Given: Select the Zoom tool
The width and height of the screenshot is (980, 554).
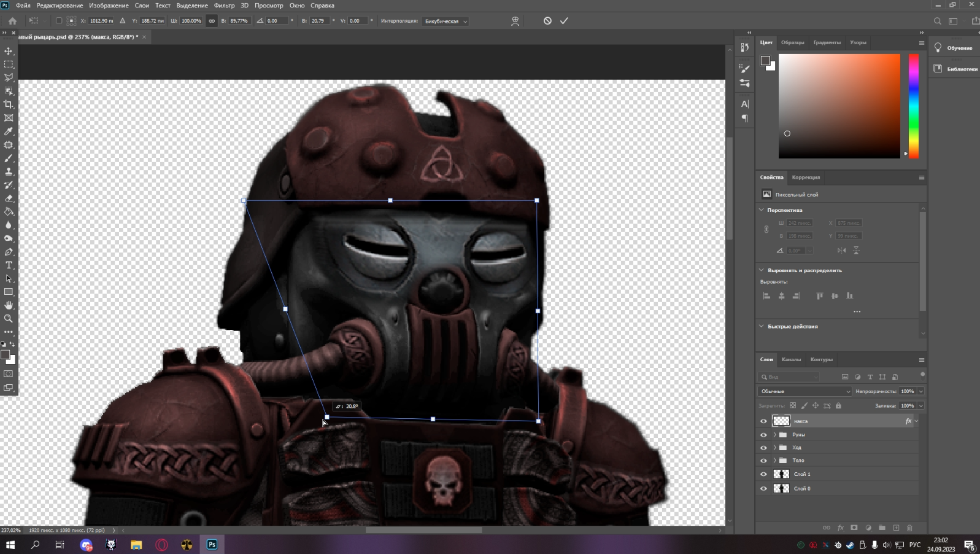Looking at the screenshot, I should tap(9, 319).
